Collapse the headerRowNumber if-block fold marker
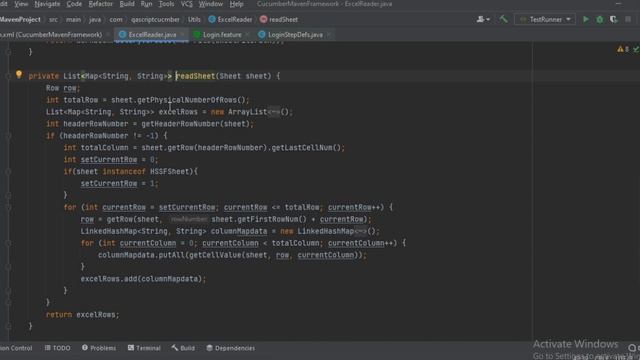The width and height of the screenshot is (640, 360). tap(8, 136)
